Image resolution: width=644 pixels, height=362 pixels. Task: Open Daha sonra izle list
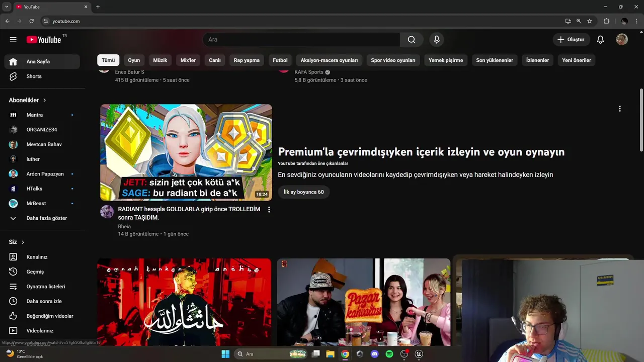pos(42,301)
